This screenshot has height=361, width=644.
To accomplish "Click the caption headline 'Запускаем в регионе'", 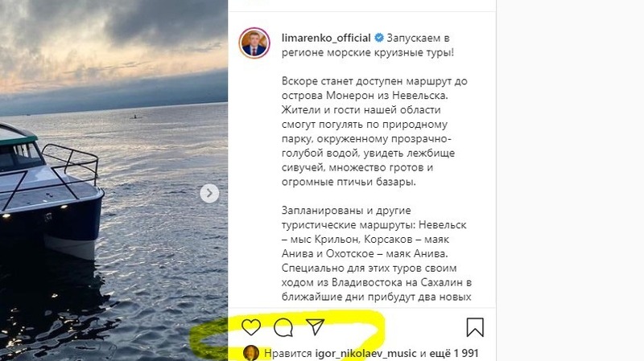I will 368,45.
